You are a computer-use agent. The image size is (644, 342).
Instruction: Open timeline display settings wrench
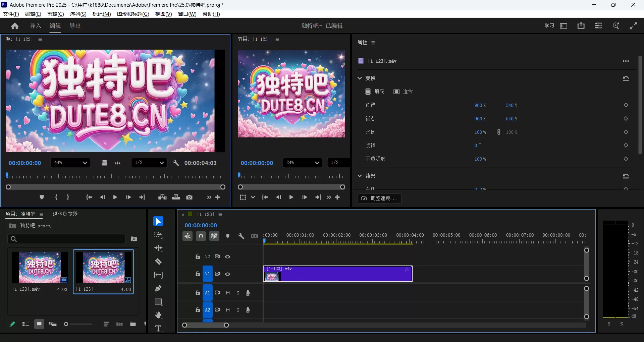tap(241, 236)
